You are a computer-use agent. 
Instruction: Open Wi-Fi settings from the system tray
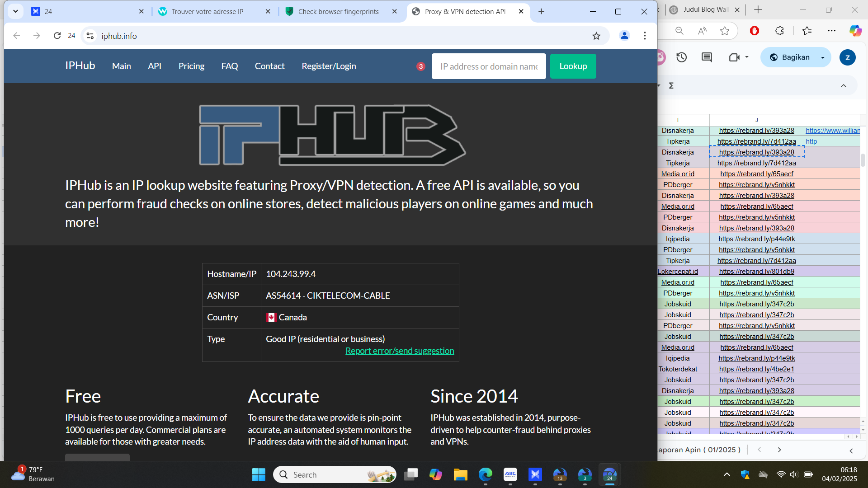pyautogui.click(x=781, y=474)
